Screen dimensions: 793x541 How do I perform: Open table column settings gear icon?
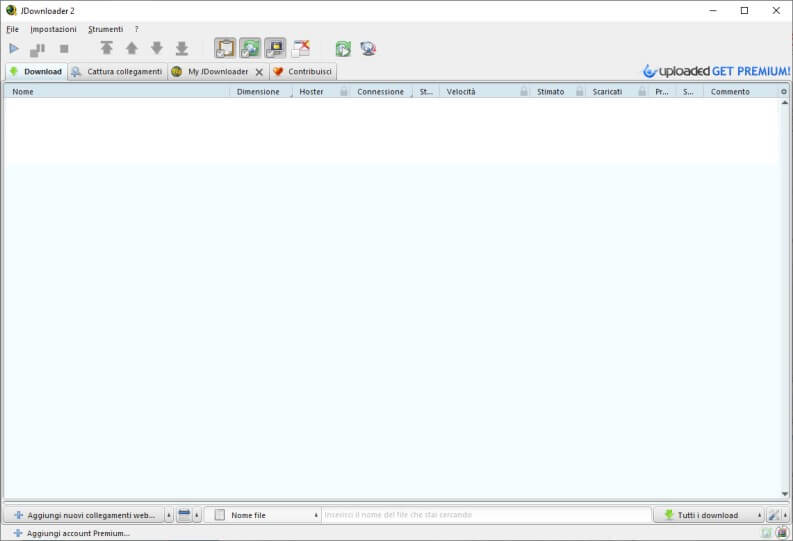pyautogui.click(x=784, y=92)
